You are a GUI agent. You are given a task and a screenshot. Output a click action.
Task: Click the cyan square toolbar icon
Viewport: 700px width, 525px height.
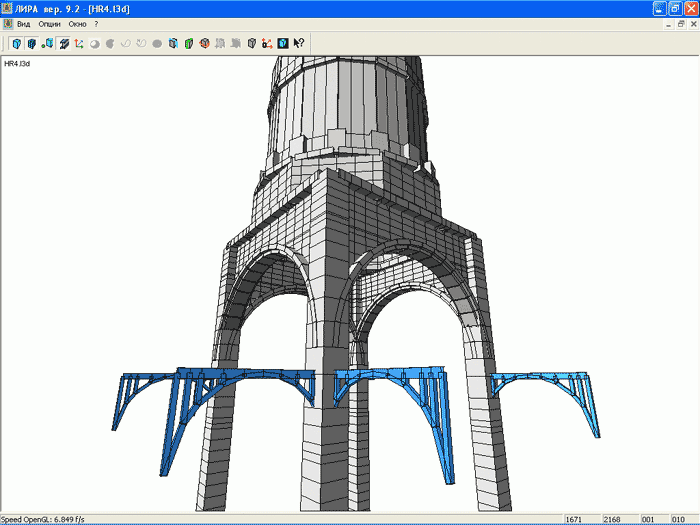282,43
